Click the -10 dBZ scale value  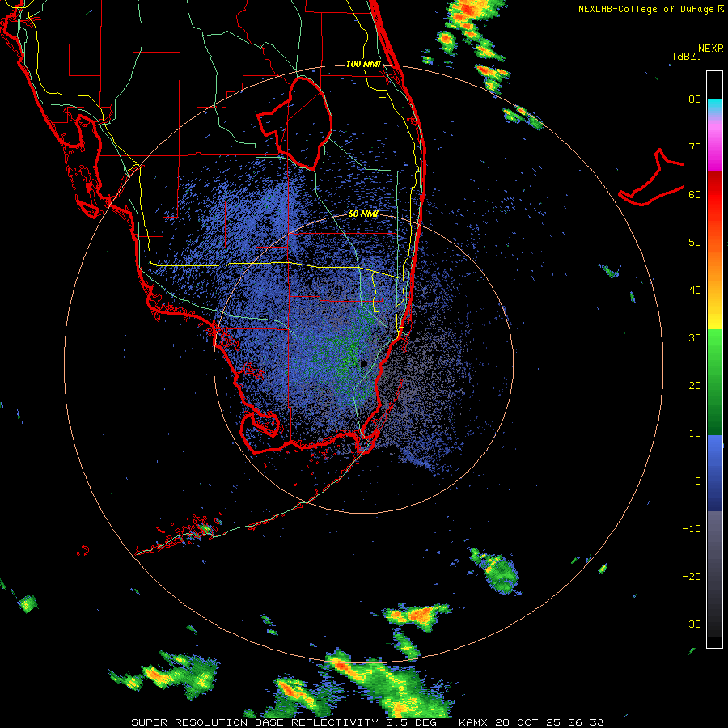[692, 529]
